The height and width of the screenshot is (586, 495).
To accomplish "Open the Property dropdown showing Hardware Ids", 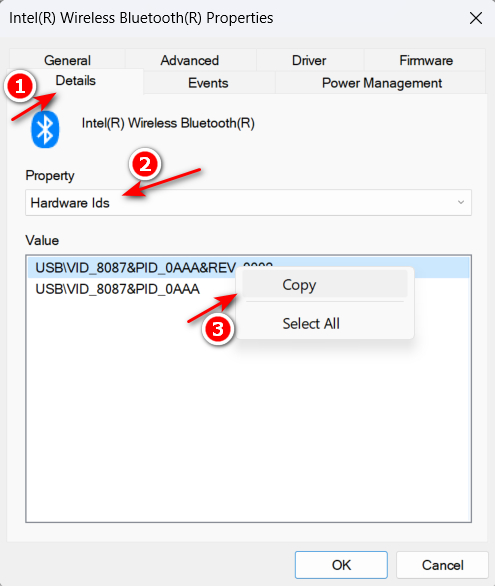I will click(248, 203).
